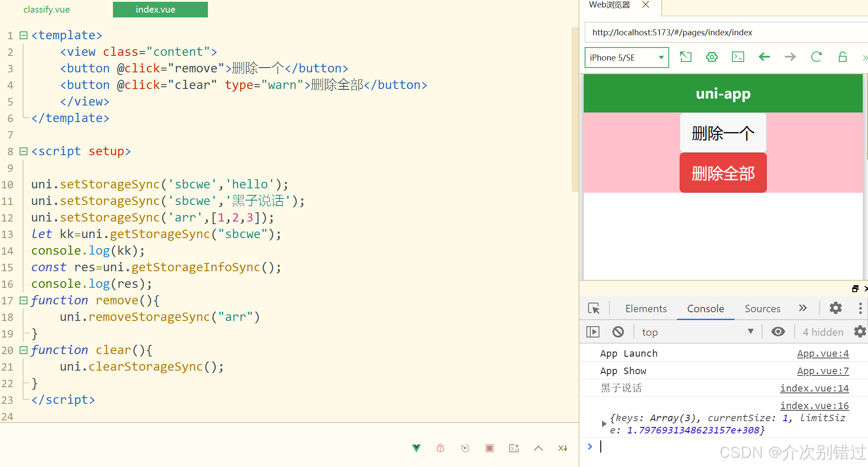
Task: Click the 4 hidden messages label
Action: tap(823, 332)
